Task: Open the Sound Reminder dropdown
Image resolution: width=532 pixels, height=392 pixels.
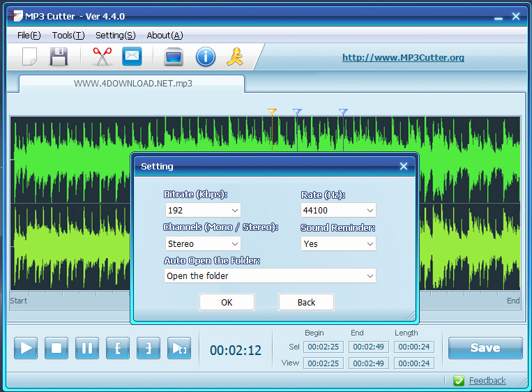Action: point(338,243)
